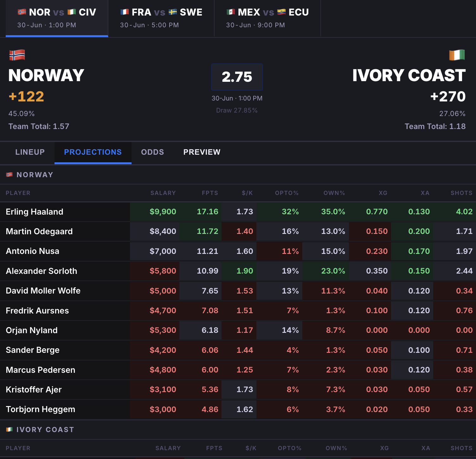
Task: Click the France flag in match tab
Action: coord(125,12)
